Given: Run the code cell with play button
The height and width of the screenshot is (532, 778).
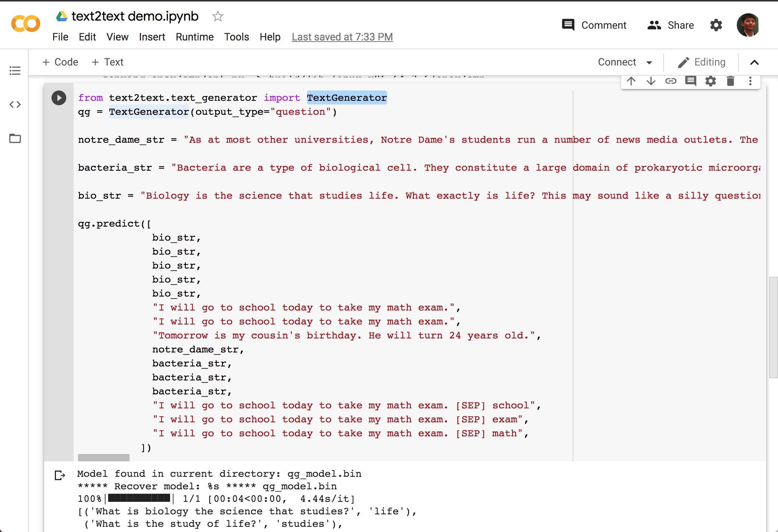Looking at the screenshot, I should (59, 98).
